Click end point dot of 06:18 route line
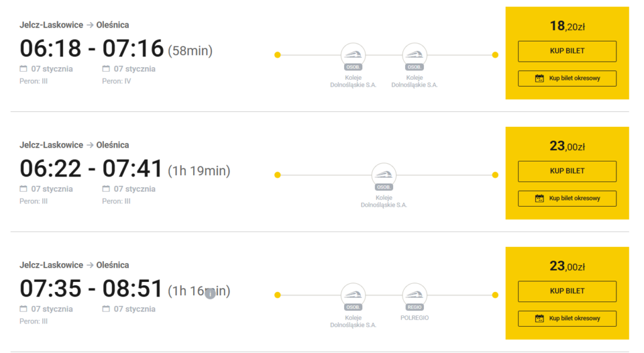Viewport: 644px width, 353px height. click(x=495, y=55)
